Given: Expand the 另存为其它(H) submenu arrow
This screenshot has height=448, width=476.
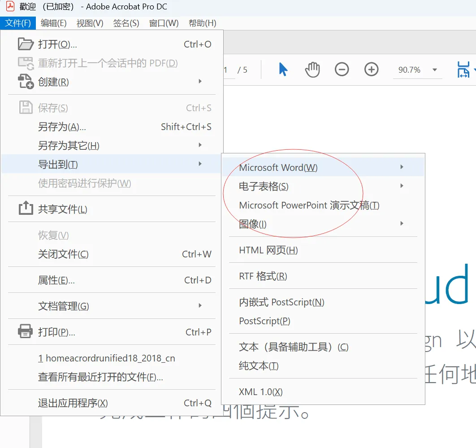Looking at the screenshot, I should (x=200, y=145).
